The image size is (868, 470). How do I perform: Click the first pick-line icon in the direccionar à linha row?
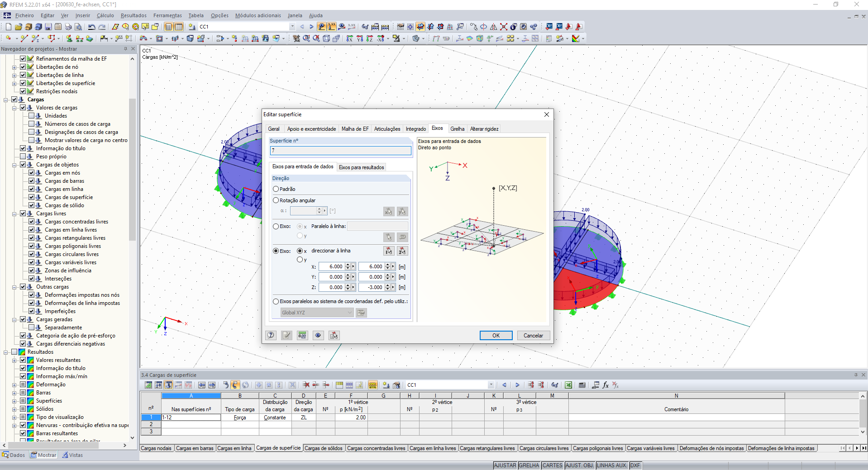tap(389, 251)
